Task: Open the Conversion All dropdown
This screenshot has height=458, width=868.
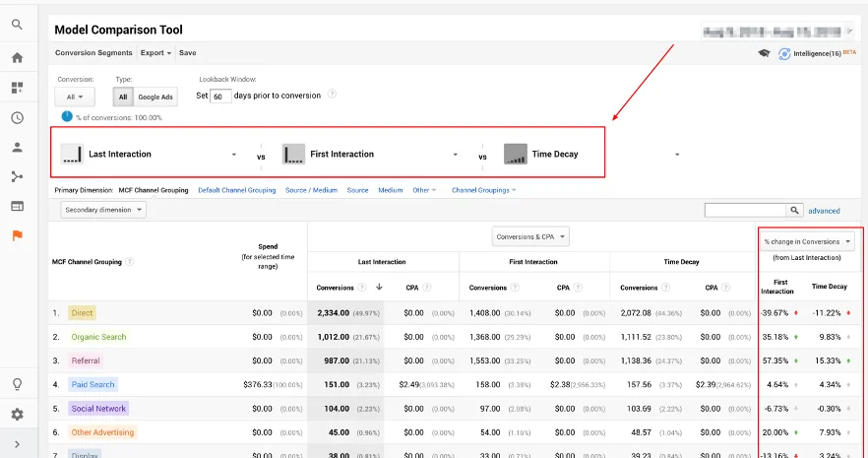Action: pyautogui.click(x=75, y=97)
